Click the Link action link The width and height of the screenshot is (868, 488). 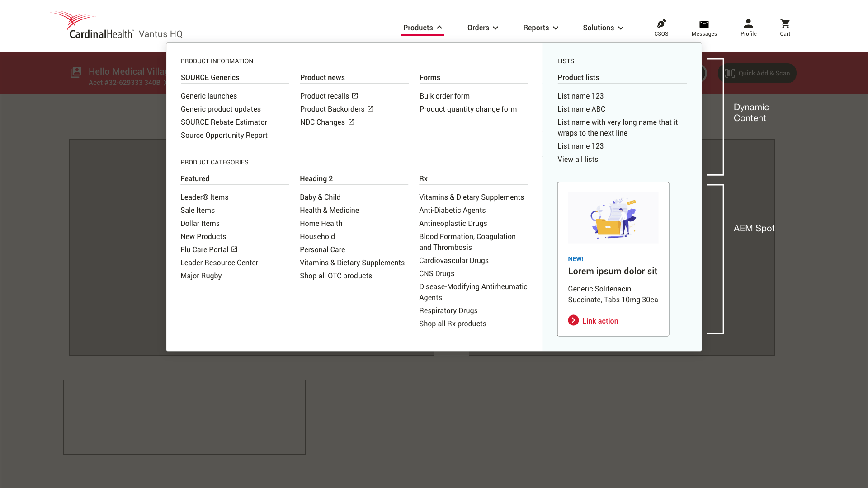coord(600,321)
